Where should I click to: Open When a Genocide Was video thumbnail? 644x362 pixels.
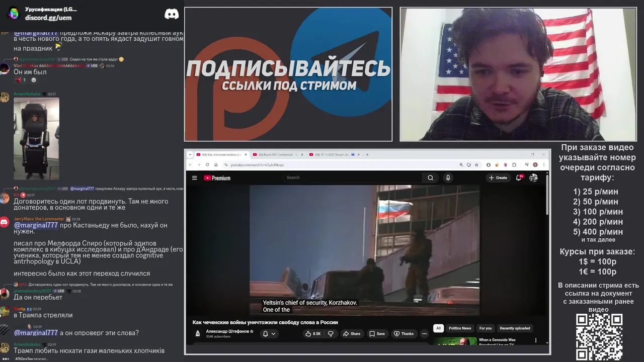[455, 341]
